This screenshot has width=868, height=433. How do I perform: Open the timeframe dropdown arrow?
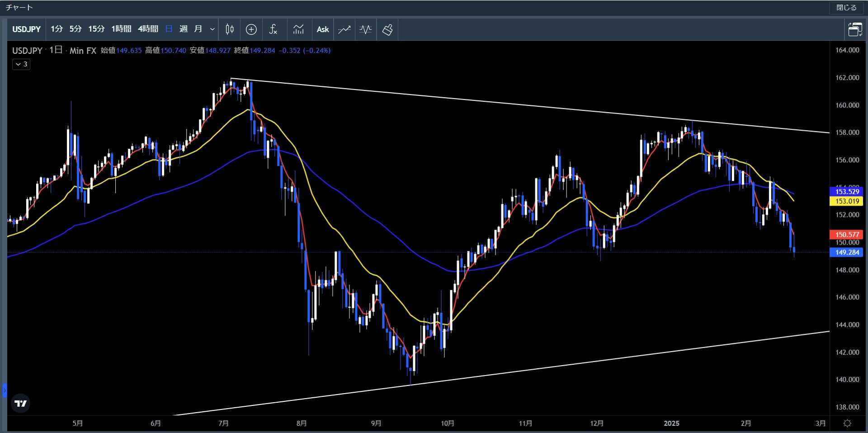(x=212, y=29)
